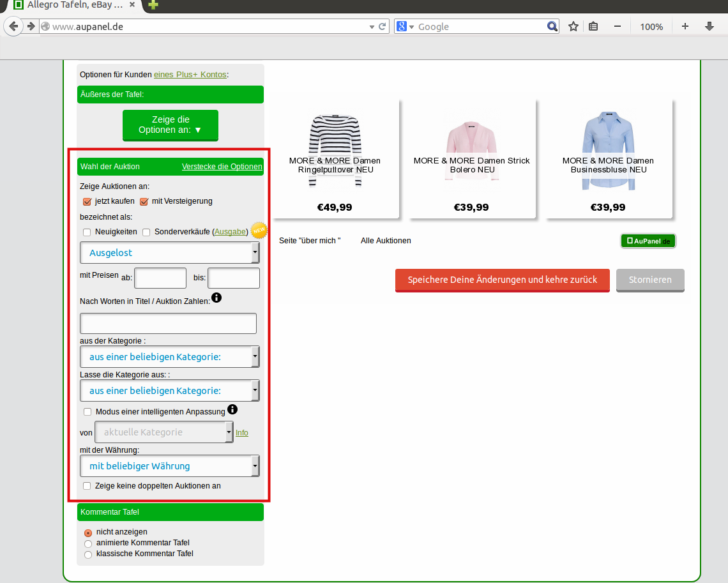Screen dimensions: 728x583
Task: Click the green AuPanel.de logo badge
Action: click(648, 241)
